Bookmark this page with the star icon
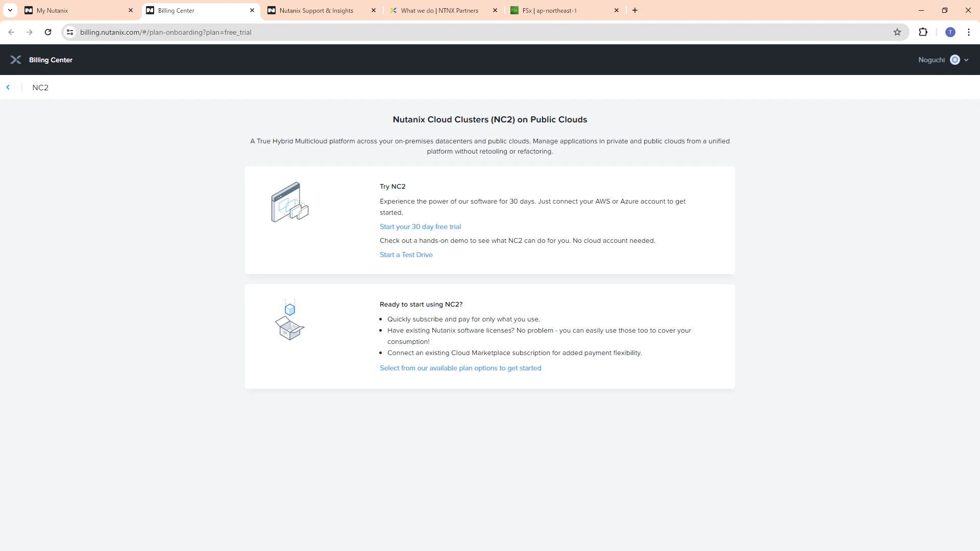This screenshot has height=551, width=980. point(897,32)
